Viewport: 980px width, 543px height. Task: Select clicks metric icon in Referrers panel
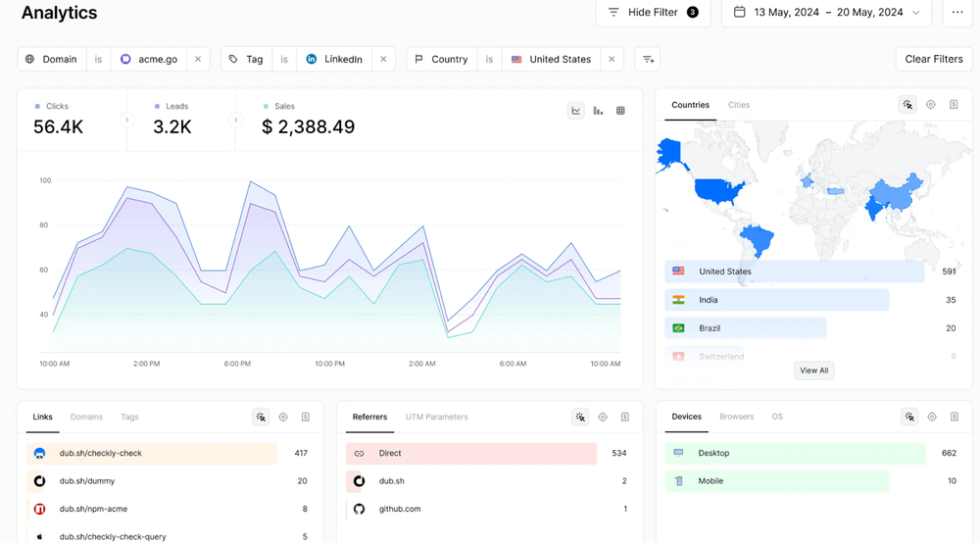pyautogui.click(x=580, y=418)
